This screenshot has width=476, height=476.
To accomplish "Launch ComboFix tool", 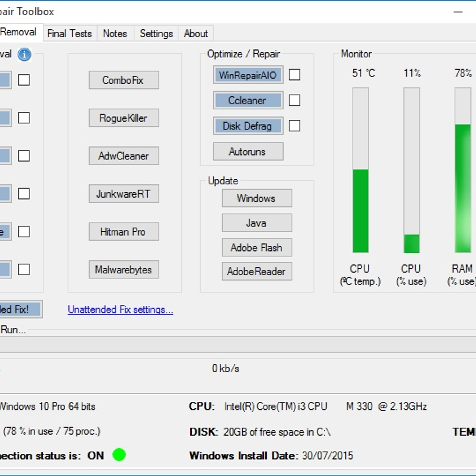I will point(124,80).
